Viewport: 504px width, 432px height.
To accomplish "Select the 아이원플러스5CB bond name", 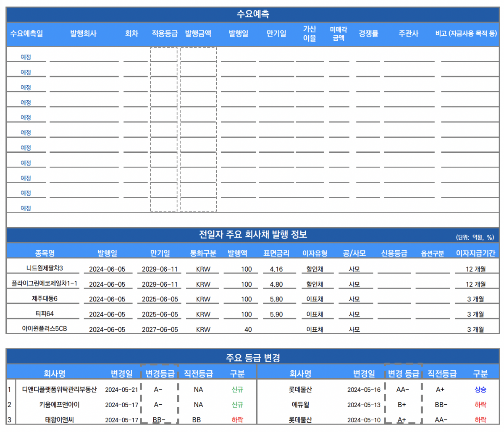I will 45,329.
